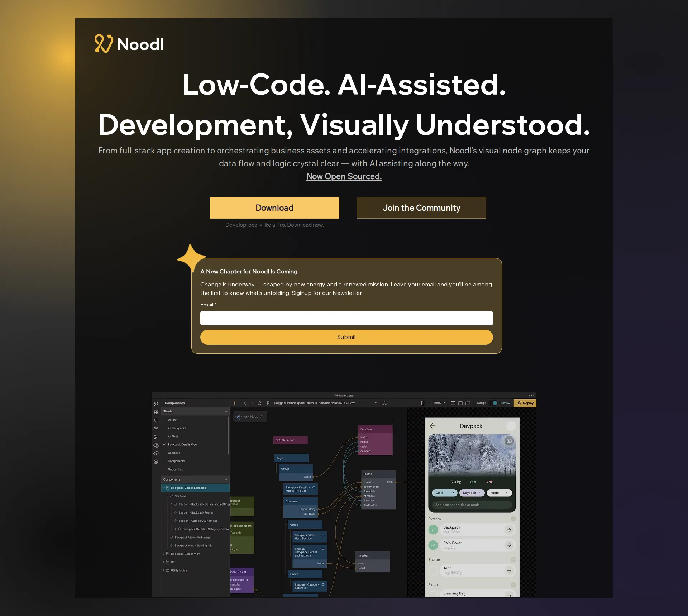Viewport: 688px width, 616px height.
Task: Reload the preview page with the refresh icon
Action: tap(260, 403)
